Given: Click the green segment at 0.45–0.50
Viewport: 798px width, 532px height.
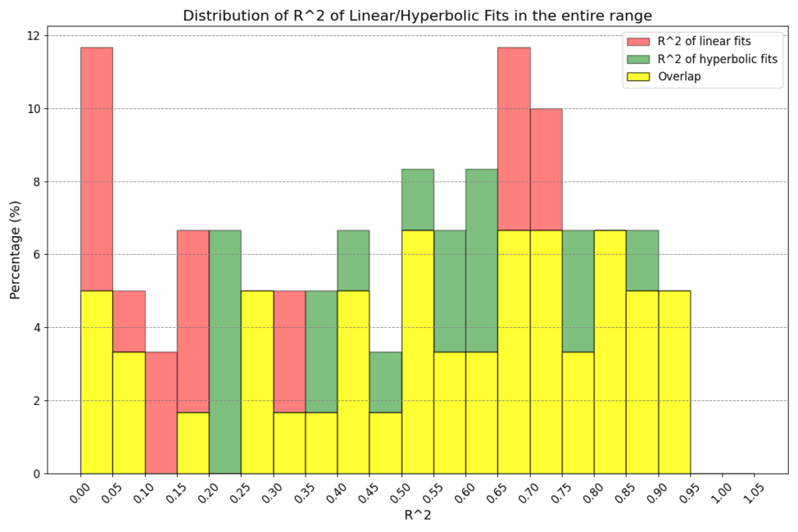Looking at the screenshot, I should (386, 382).
